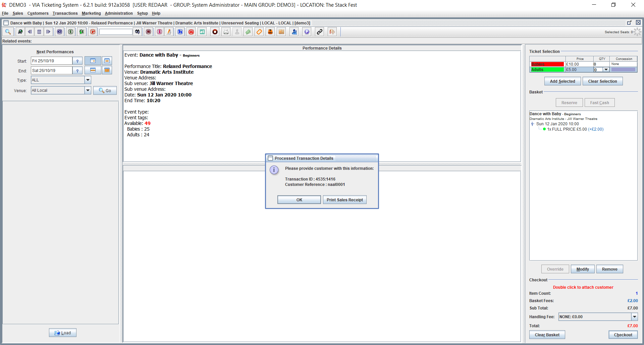Click the magnifying glass search toolbar icon

pos(8,32)
